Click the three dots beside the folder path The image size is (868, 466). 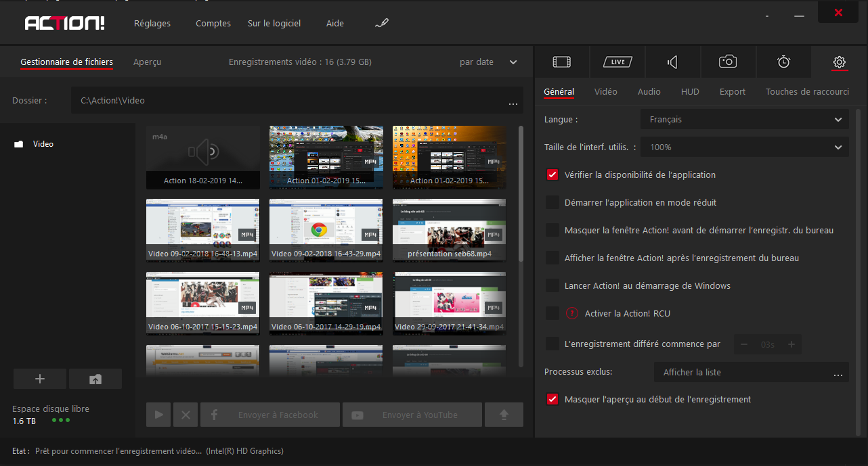[513, 103]
